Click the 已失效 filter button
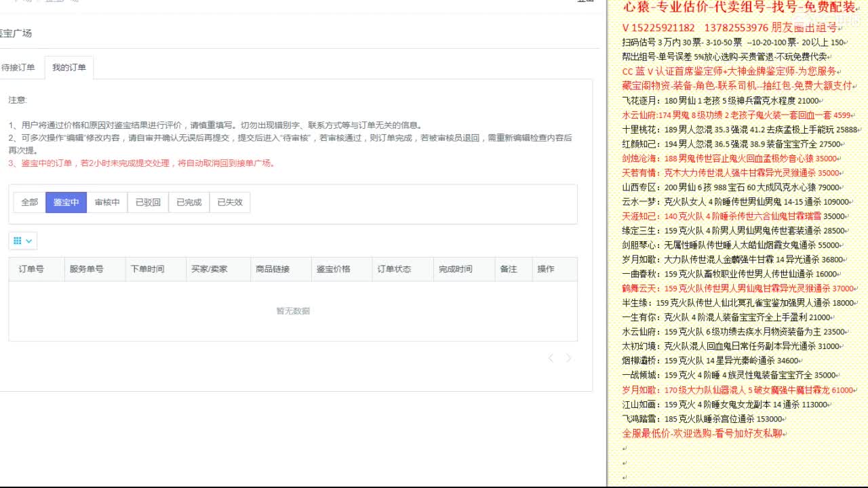 tap(231, 202)
